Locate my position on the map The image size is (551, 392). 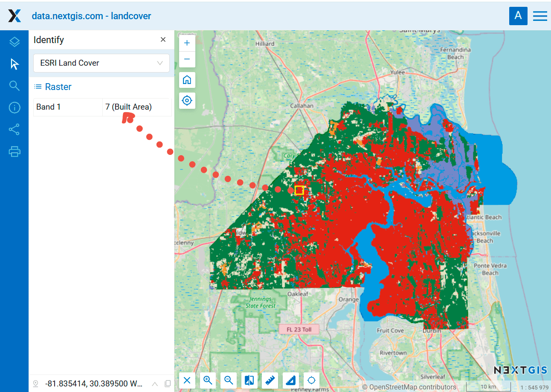pos(187,101)
